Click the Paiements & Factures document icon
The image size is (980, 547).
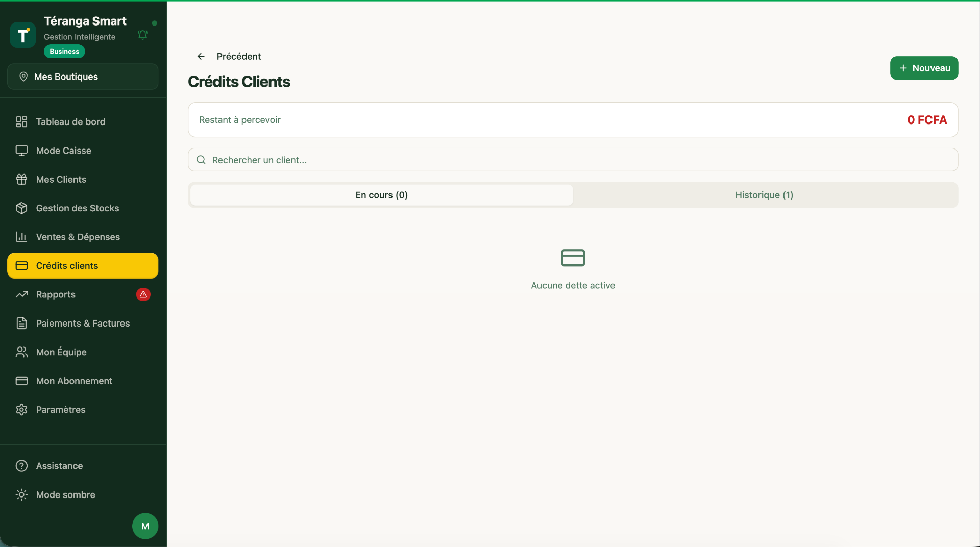(21, 324)
